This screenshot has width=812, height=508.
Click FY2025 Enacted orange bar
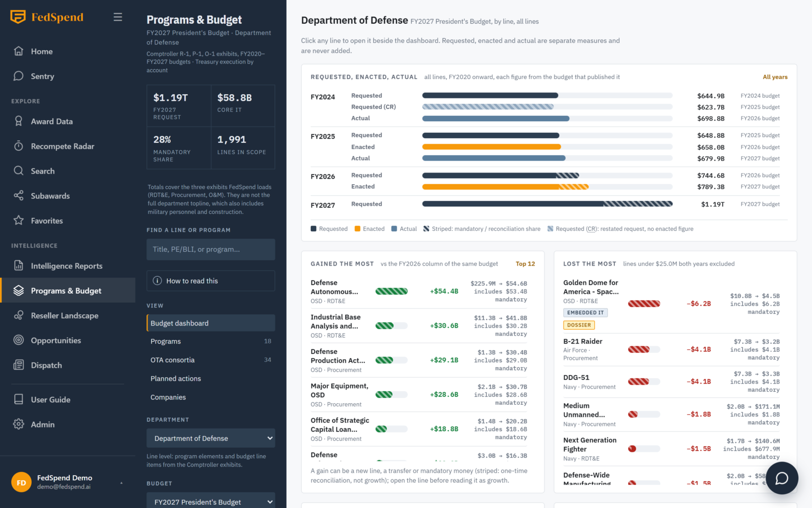click(x=492, y=147)
